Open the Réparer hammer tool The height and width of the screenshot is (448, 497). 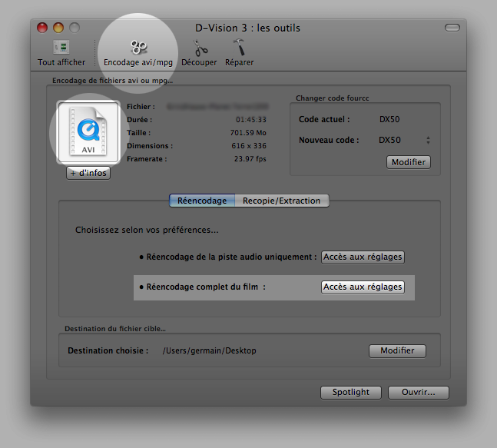[240, 53]
